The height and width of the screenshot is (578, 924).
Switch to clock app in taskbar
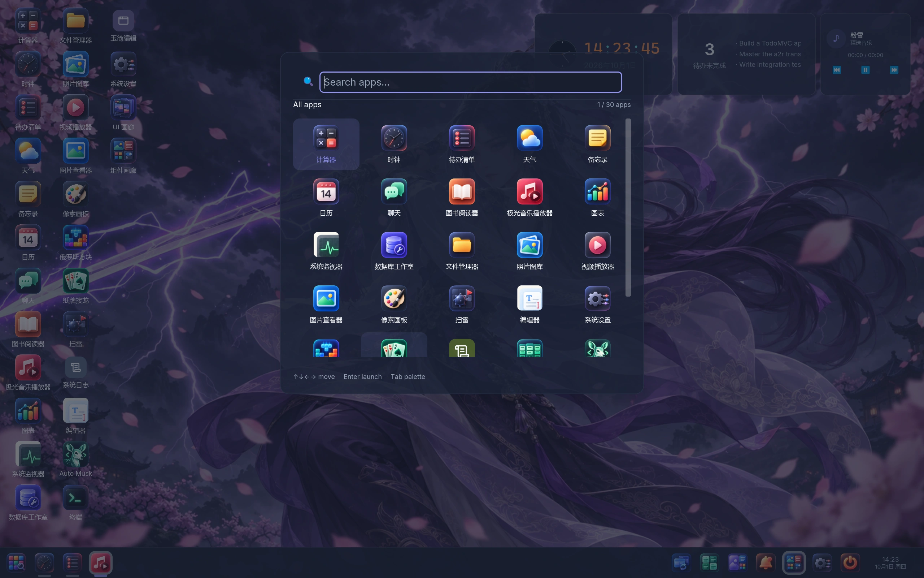(x=44, y=562)
